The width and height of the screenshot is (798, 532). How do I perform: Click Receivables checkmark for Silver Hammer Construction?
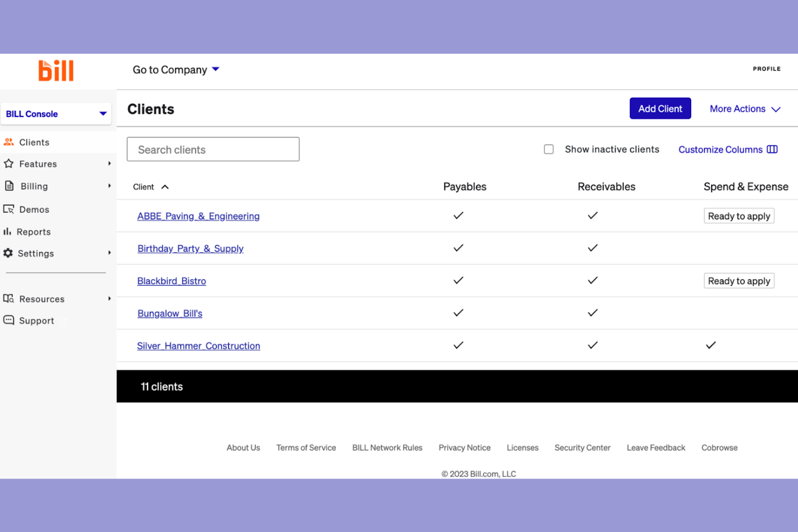coord(593,345)
